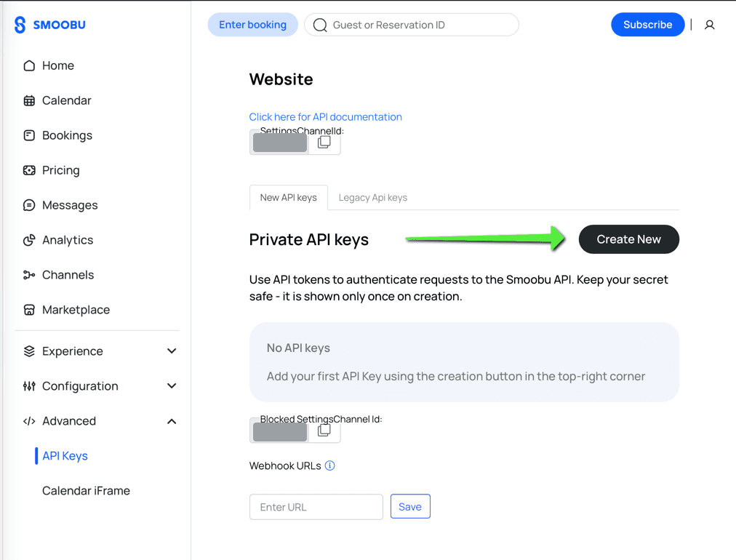Click the Channels label
The width and height of the screenshot is (736, 560).
point(68,275)
